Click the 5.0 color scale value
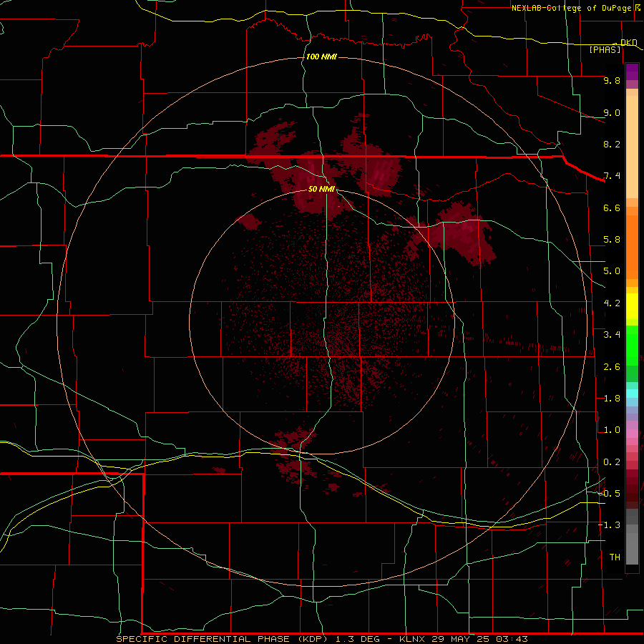Viewport: 644px width, 644px height. (612, 271)
